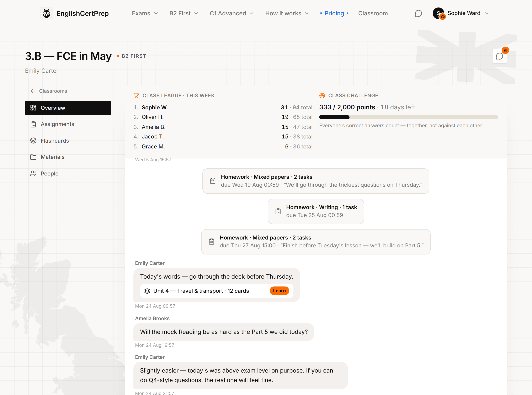Screen dimensions: 532x395
Task: Select league row Oliver H.
Action: (223, 117)
